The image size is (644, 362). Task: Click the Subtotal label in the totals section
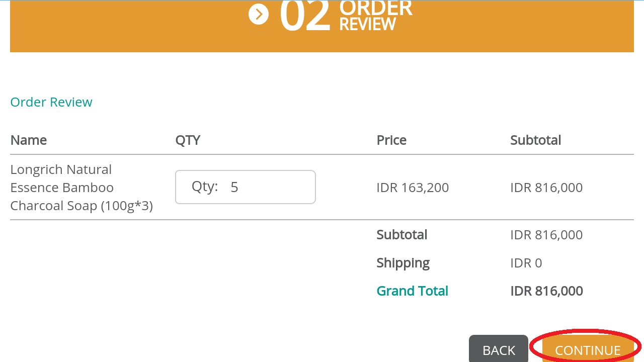pyautogui.click(x=402, y=235)
